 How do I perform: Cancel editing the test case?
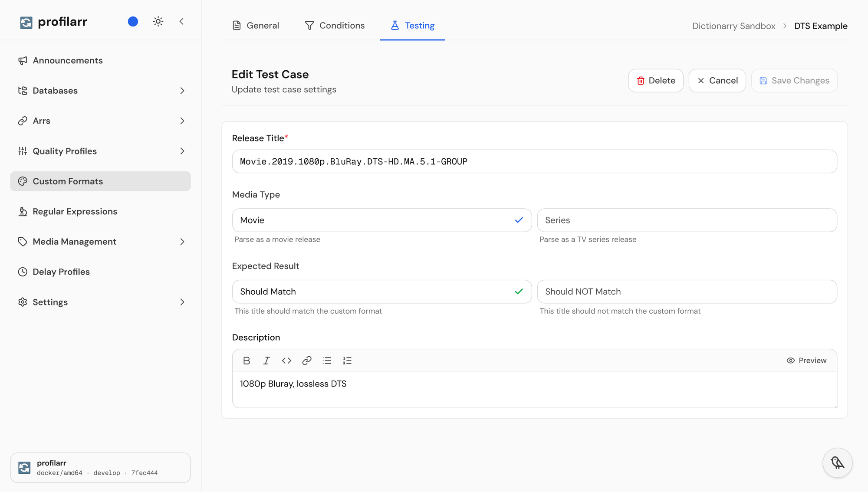(717, 81)
